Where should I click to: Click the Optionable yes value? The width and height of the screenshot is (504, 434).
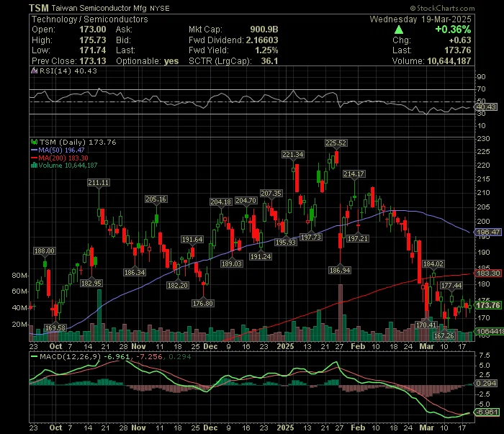click(x=171, y=60)
